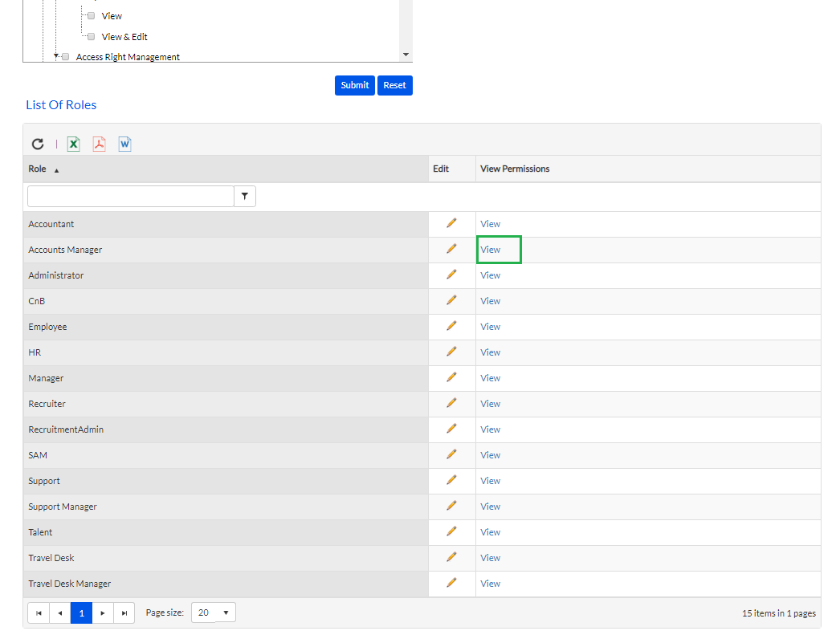Export roles list to Word
Image resolution: width=840 pixels, height=643 pixels.
[124, 144]
